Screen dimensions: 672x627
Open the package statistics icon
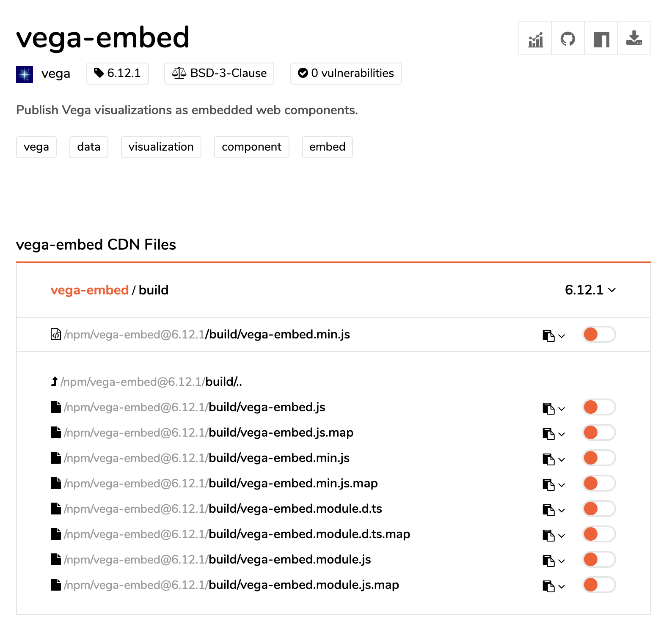pos(534,39)
